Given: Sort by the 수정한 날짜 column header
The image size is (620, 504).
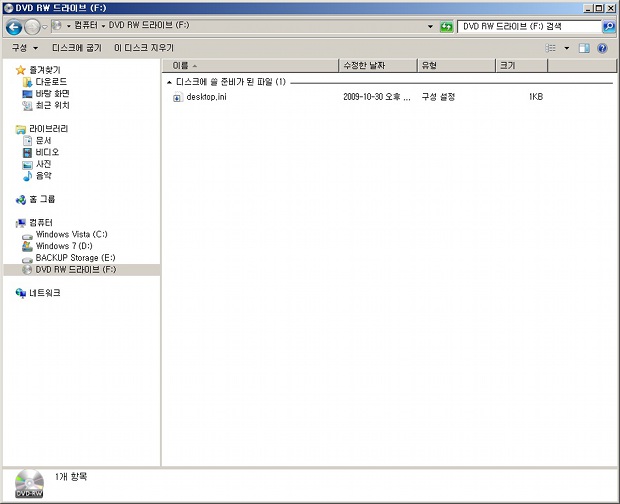Looking at the screenshot, I should [378, 66].
